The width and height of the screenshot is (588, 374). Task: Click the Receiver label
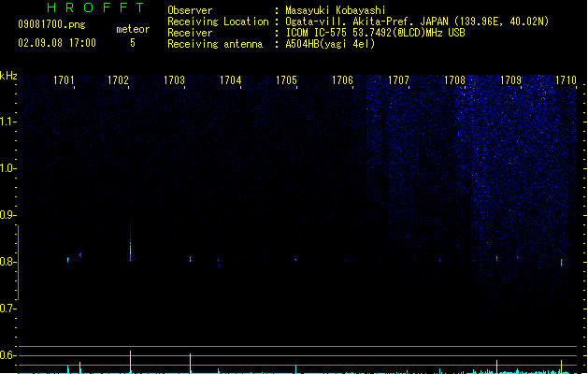[190, 33]
